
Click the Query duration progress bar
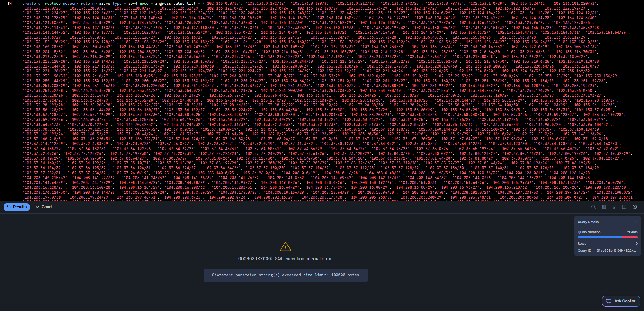[607, 237]
